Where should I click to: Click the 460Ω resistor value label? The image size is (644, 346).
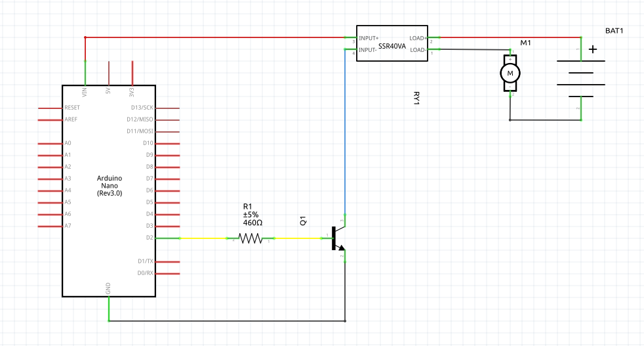(252, 223)
